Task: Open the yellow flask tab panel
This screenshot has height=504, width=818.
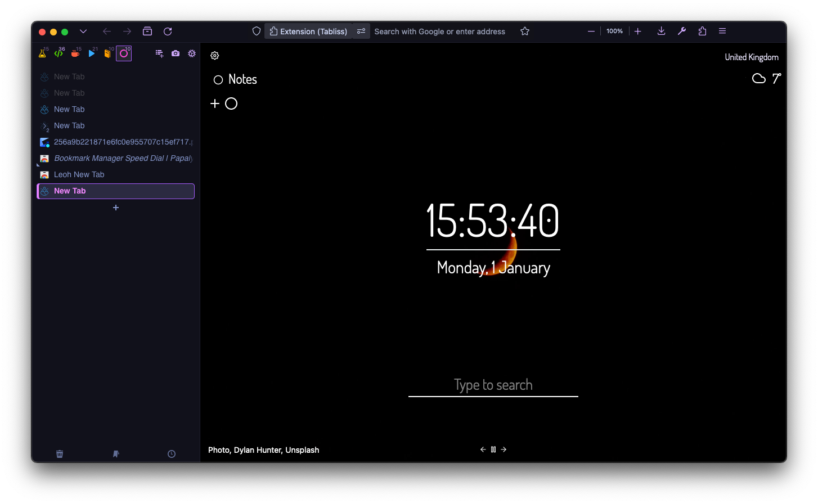Action: pyautogui.click(x=43, y=53)
